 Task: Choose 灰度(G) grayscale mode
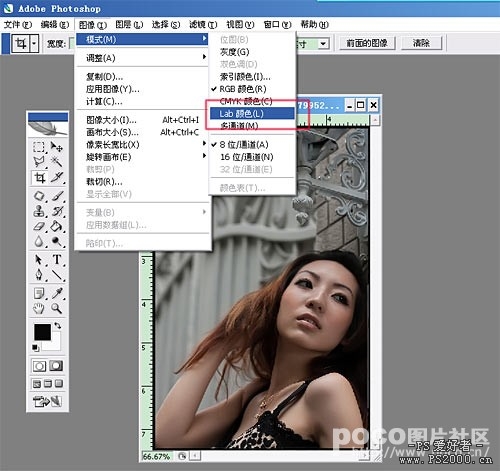click(x=252, y=52)
